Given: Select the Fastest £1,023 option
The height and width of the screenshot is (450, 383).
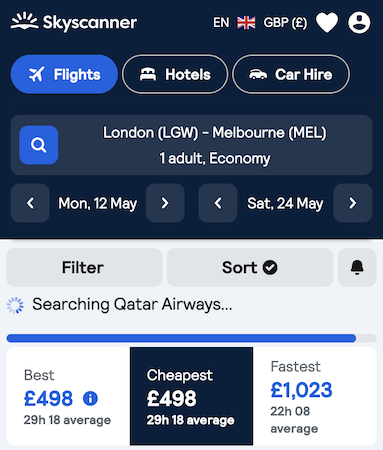Looking at the screenshot, I should 314,396.
